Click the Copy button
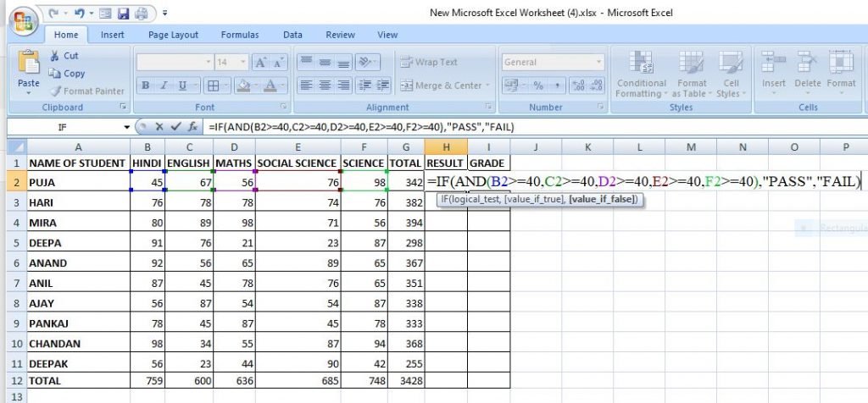Image resolution: width=868 pixels, height=403 pixels. (x=66, y=74)
